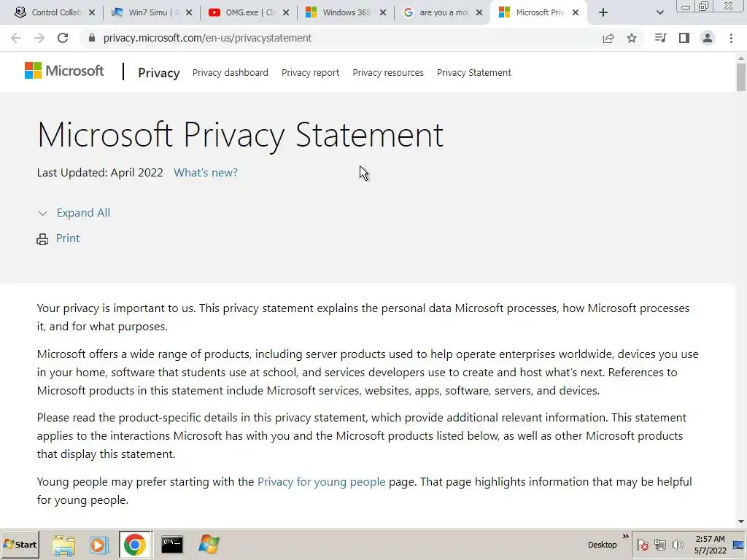Click the share page icon in address bar
The width and height of the screenshot is (747, 560).
pyautogui.click(x=608, y=38)
